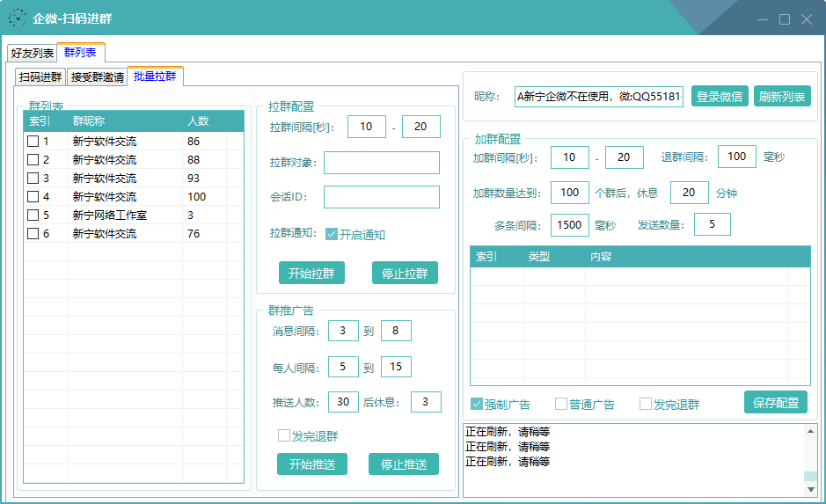826x504 pixels.
Task: Maximize the 企微-扫码进群 window
Action: [x=785, y=19]
